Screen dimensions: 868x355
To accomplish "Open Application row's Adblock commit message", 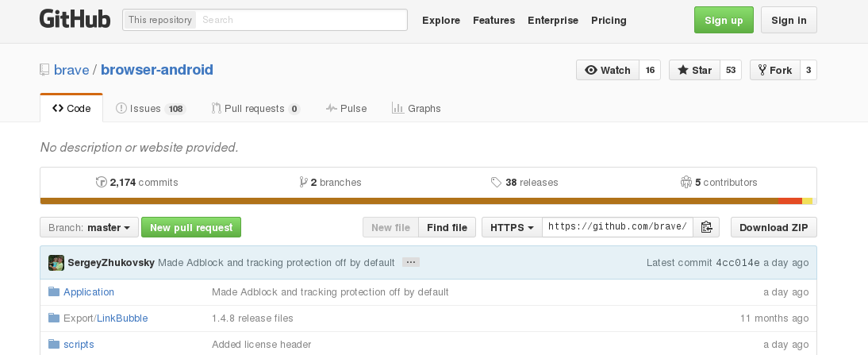I will click(330, 292).
